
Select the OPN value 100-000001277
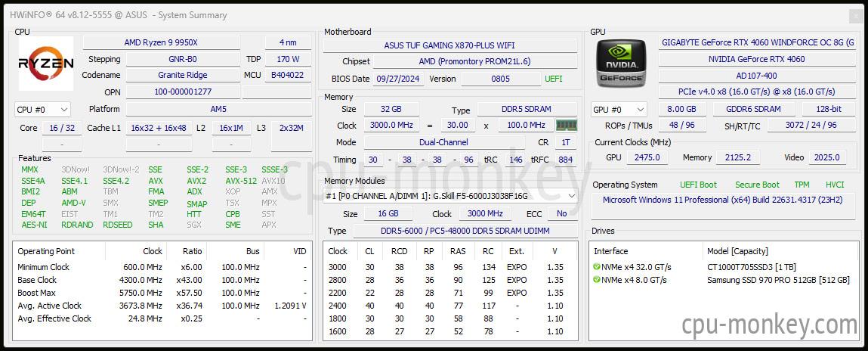(x=183, y=92)
